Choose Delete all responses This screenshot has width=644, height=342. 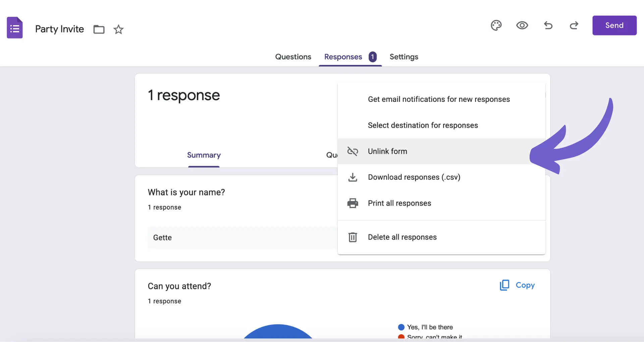click(x=441, y=237)
